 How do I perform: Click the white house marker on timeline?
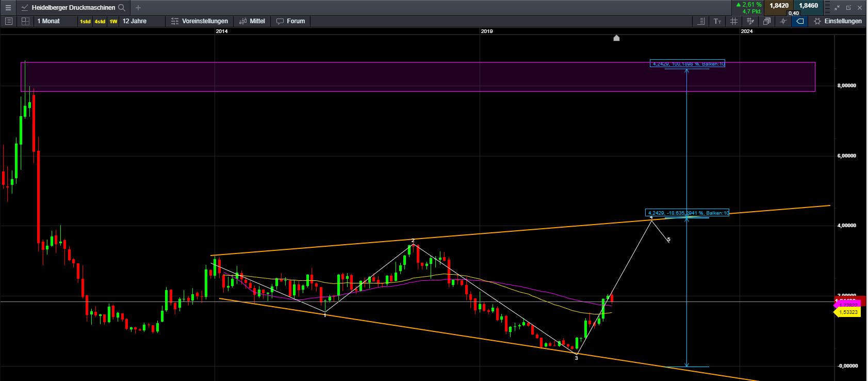click(x=616, y=38)
